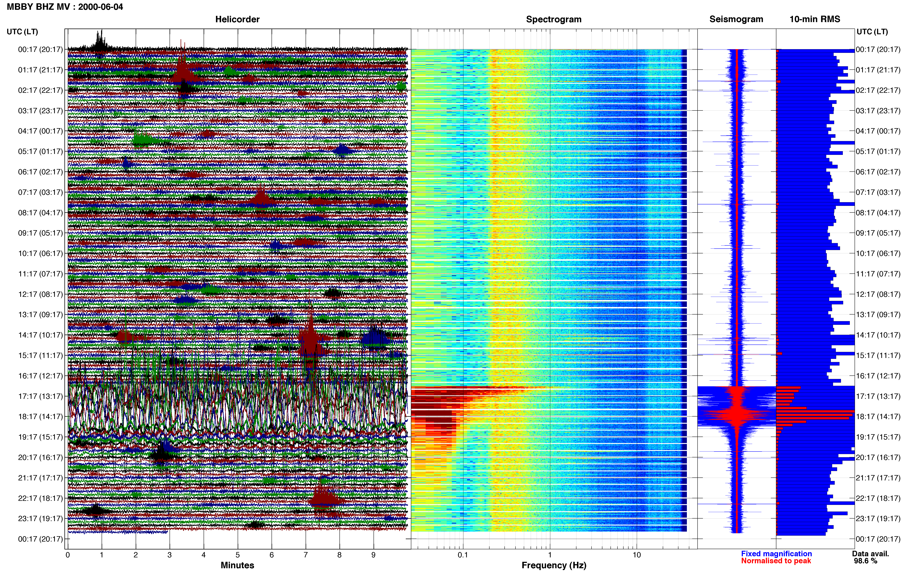Click the '10' frequency axis tick label
The width and height of the screenshot is (924, 578).
637,555
